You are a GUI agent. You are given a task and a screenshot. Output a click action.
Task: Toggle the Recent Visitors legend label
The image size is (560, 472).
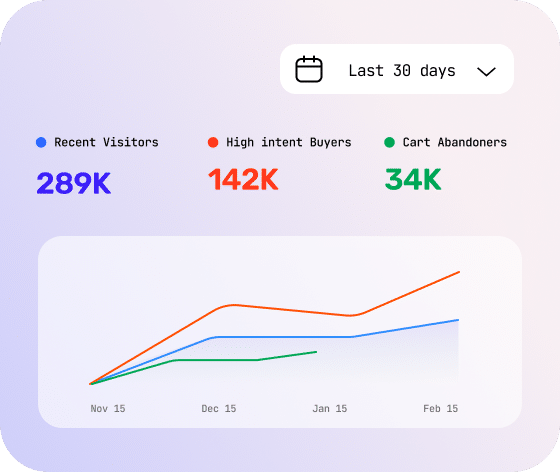tap(106, 142)
